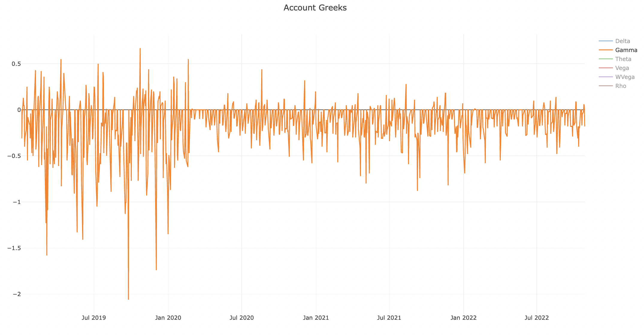Click the Jul 2021 x-axis tick label
Screen dimensions: 644x335
(x=389, y=318)
